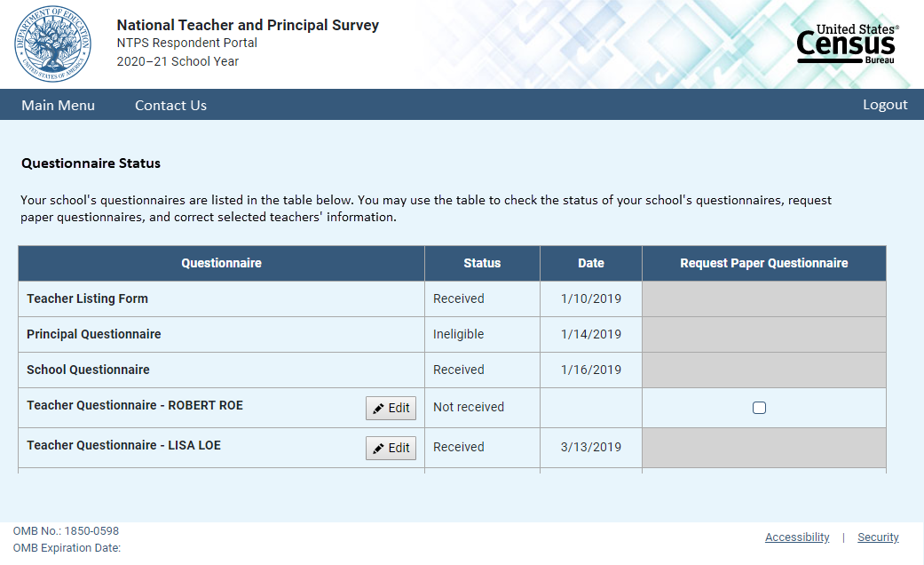Image resolution: width=924 pixels, height=565 pixels.
Task: Click the United States Census Bureau logo
Action: pos(847,44)
